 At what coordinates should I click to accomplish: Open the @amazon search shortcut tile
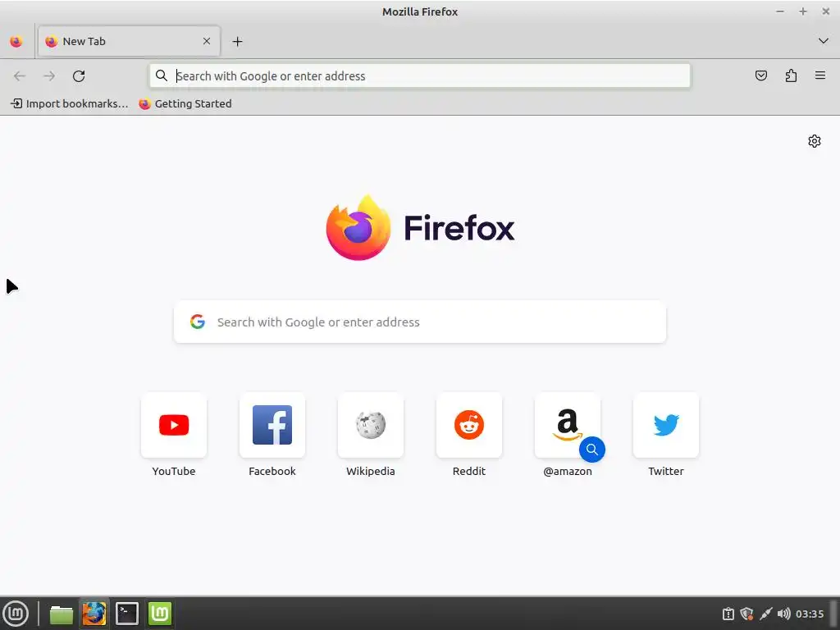click(568, 425)
